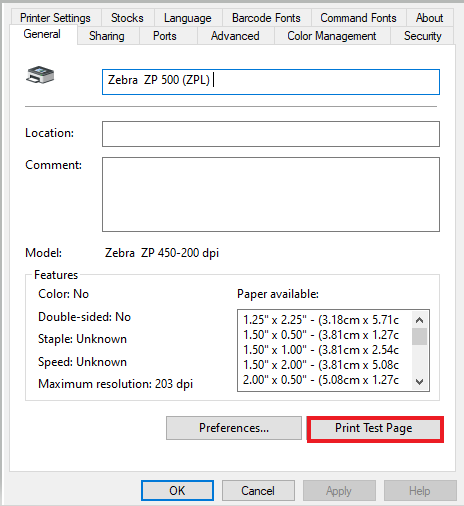Click inside the Comment text box
Image resolution: width=464 pixels, height=506 pixels.
click(271, 194)
